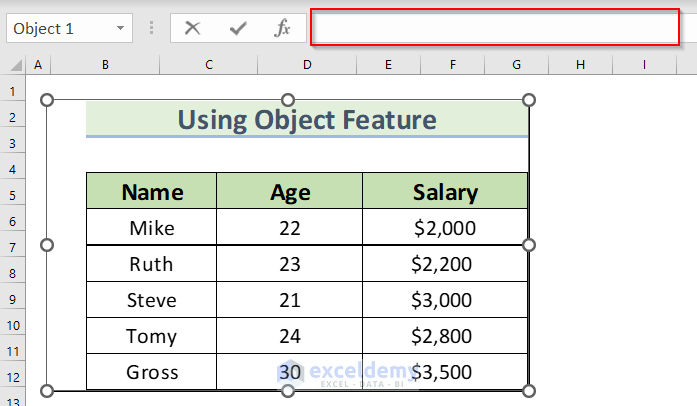This screenshot has width=697, height=406.
Task: Click Ruth's age value 23
Action: point(289,263)
